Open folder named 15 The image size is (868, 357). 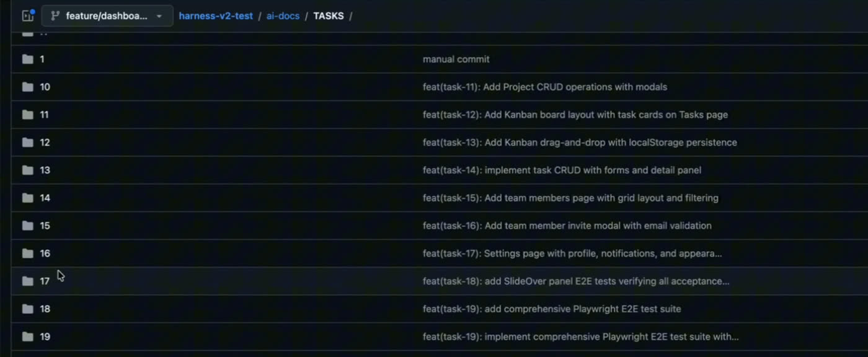45,226
